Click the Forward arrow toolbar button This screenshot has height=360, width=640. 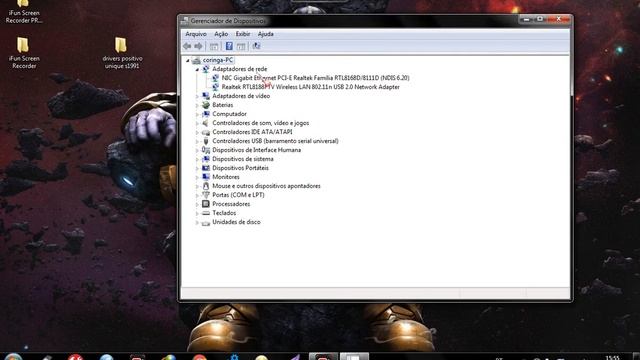198,46
